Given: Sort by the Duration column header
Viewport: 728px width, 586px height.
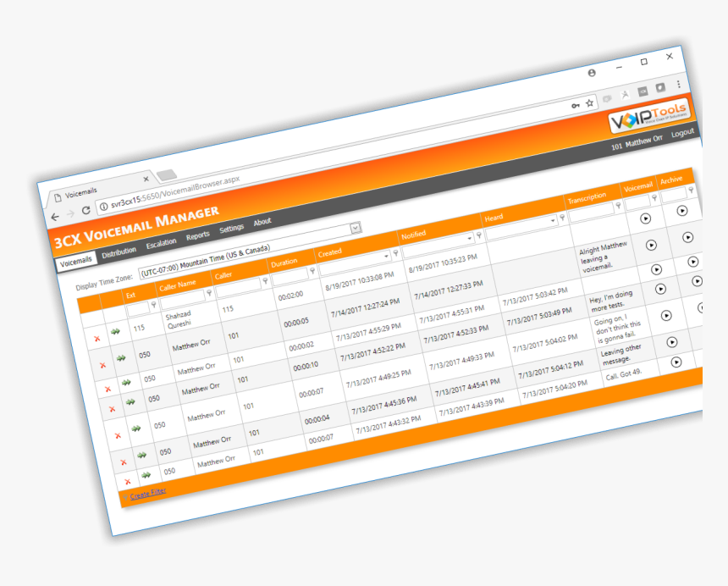Looking at the screenshot, I should 284,263.
